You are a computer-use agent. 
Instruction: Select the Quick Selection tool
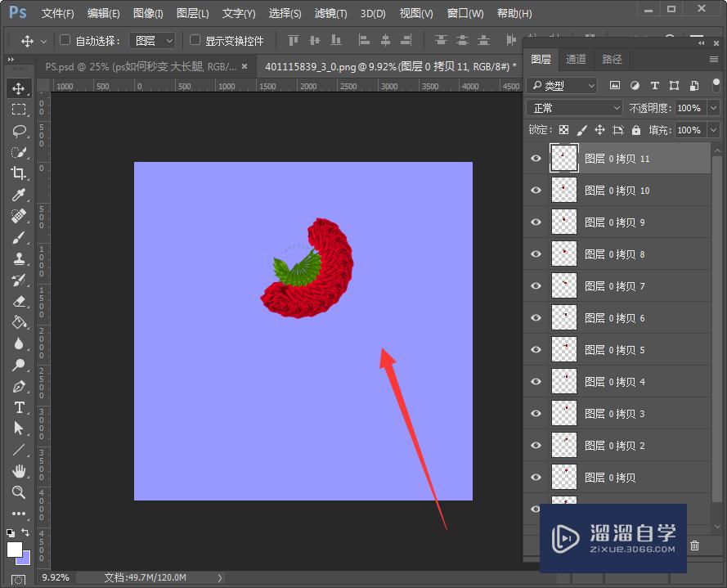[19, 152]
